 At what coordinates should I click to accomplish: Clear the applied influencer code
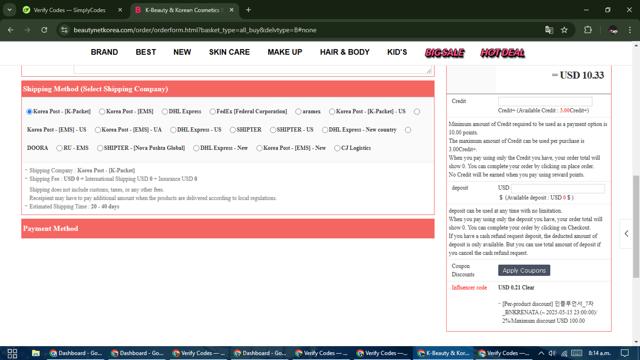(x=528, y=287)
